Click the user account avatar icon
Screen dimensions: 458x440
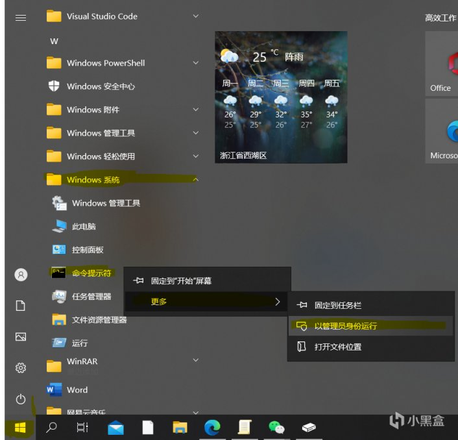(21, 275)
